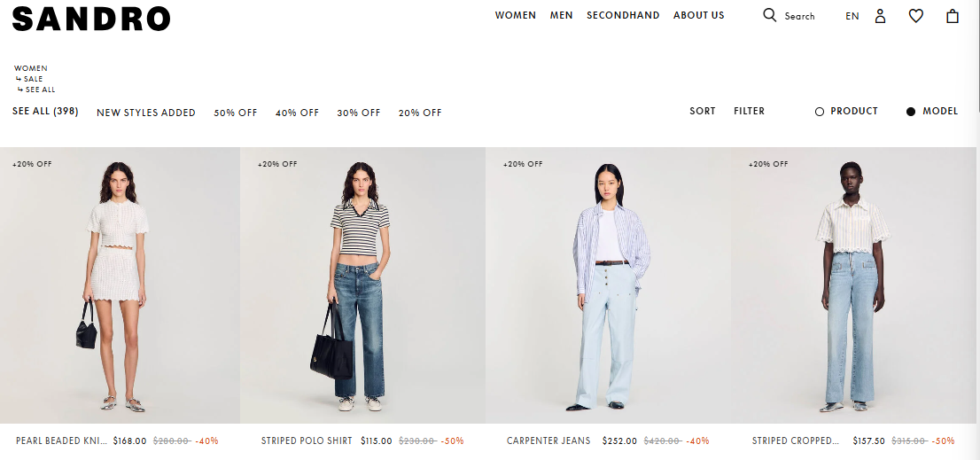Change language with EN selector
The image size is (980, 460).
click(852, 16)
